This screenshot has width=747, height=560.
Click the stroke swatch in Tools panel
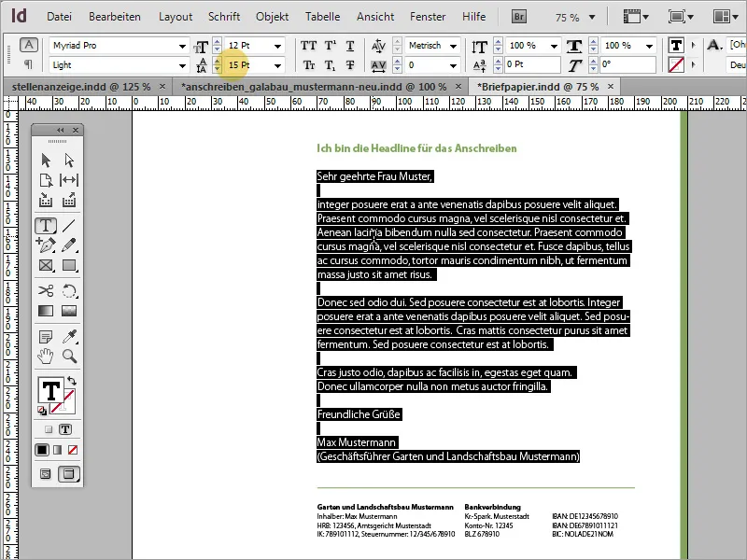64,402
